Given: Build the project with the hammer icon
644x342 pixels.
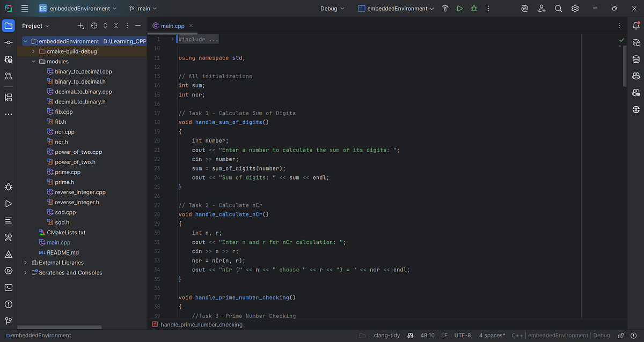Looking at the screenshot, I should [445, 9].
